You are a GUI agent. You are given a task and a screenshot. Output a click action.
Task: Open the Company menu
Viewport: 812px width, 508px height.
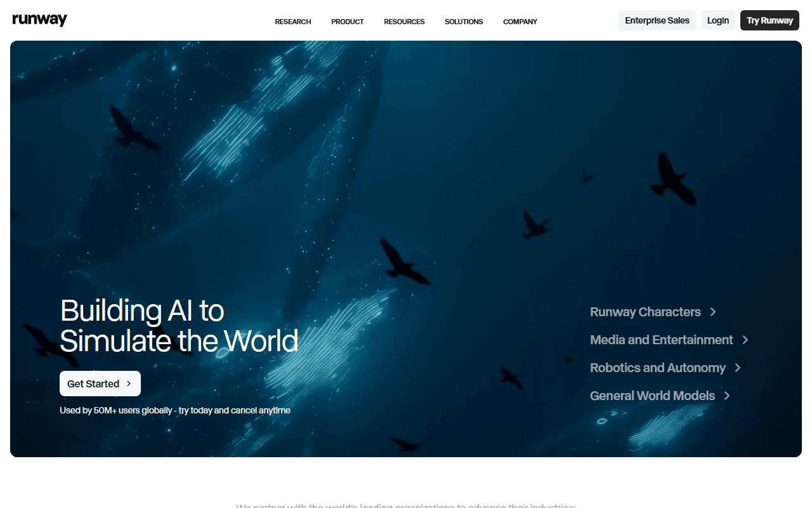(520, 22)
